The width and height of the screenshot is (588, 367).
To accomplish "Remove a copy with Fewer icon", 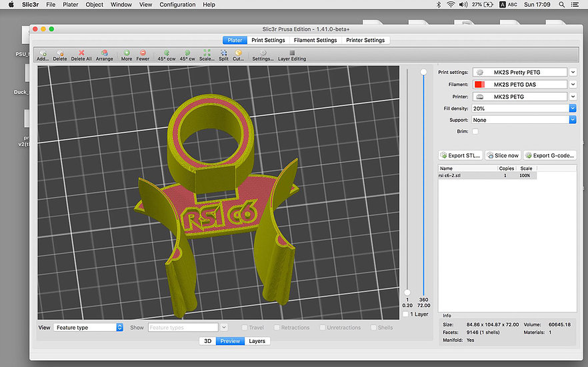I will (x=143, y=53).
